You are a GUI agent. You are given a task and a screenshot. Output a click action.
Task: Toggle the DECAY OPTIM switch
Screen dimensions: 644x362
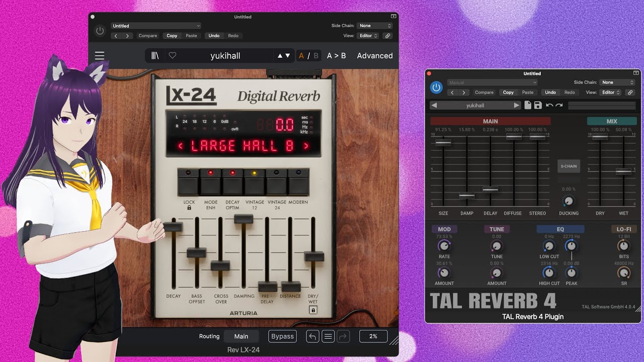pyautogui.click(x=232, y=182)
